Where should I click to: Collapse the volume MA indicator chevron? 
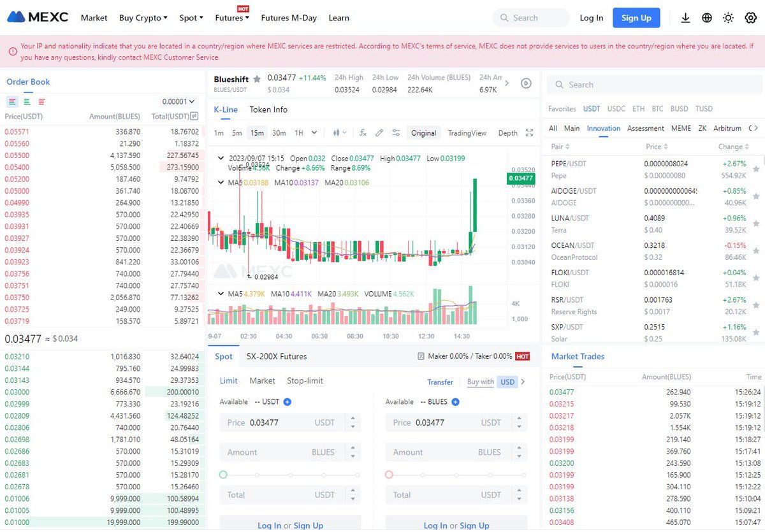pos(221,294)
